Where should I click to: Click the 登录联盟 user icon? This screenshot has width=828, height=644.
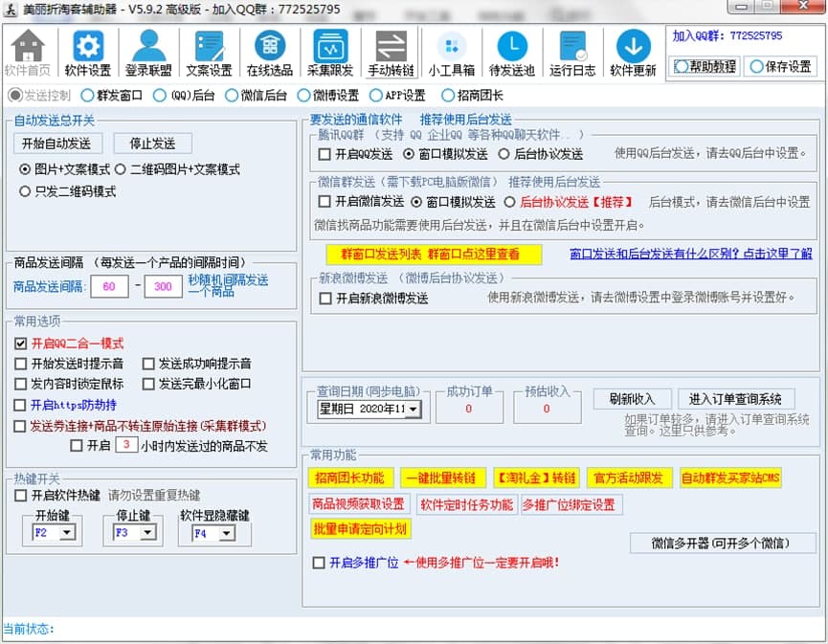148,48
